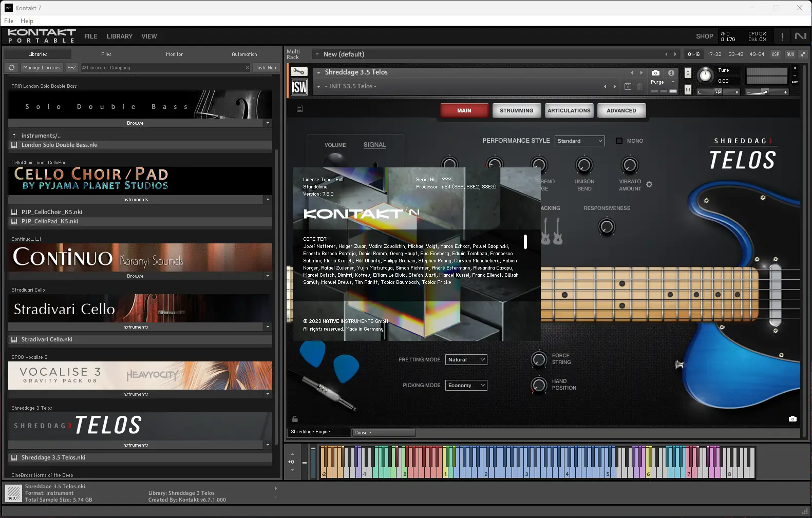The image size is (812, 518).
Task: Click the ISW instrument logo icon
Action: [299, 87]
